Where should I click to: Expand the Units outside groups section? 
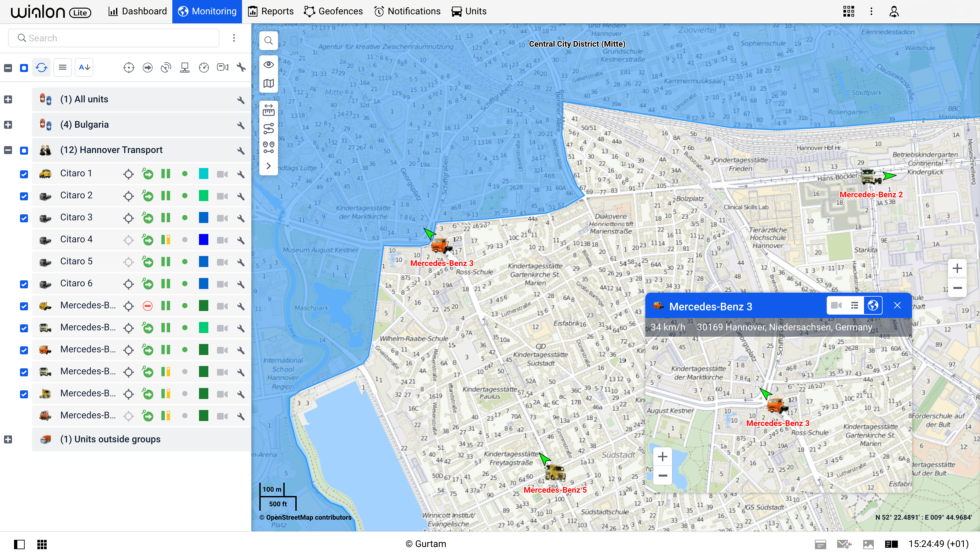click(x=8, y=440)
